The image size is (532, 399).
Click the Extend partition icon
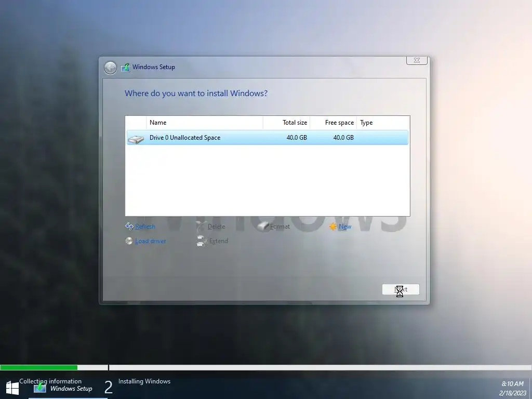pos(202,241)
